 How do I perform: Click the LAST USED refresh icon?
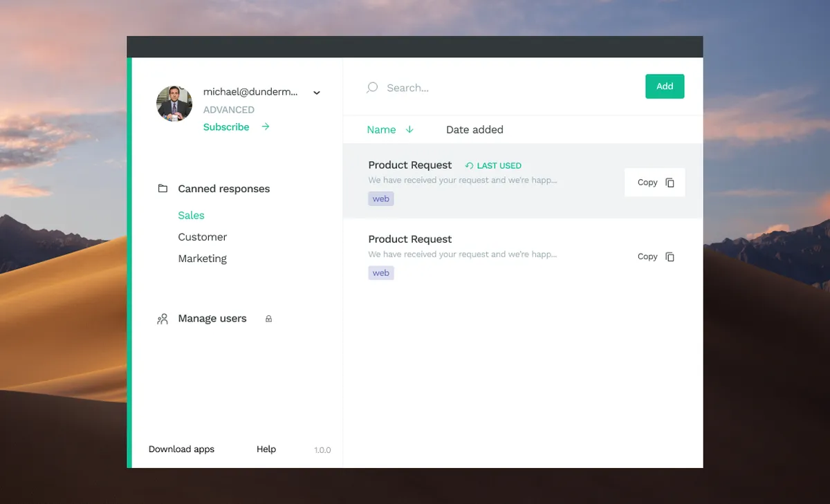469,166
